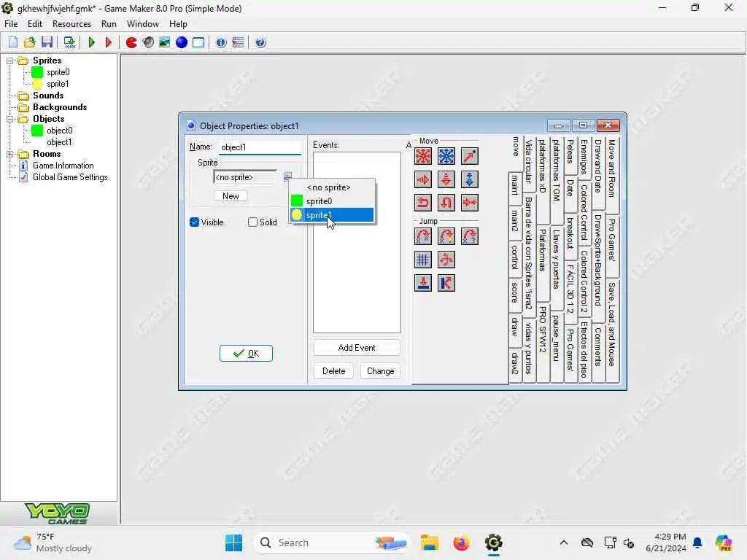The height and width of the screenshot is (560, 747).
Task: Create a room with the window icon
Action: pyautogui.click(x=198, y=42)
